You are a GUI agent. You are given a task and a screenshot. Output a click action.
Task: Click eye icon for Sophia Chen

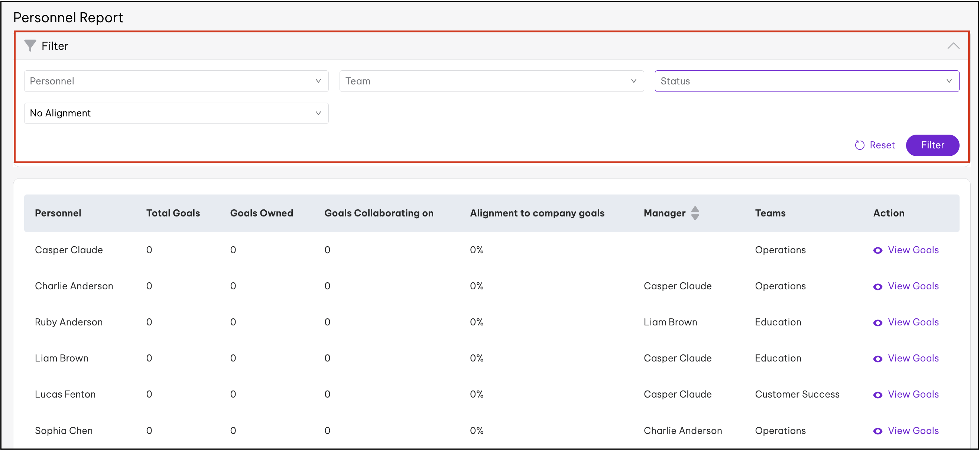(x=878, y=431)
